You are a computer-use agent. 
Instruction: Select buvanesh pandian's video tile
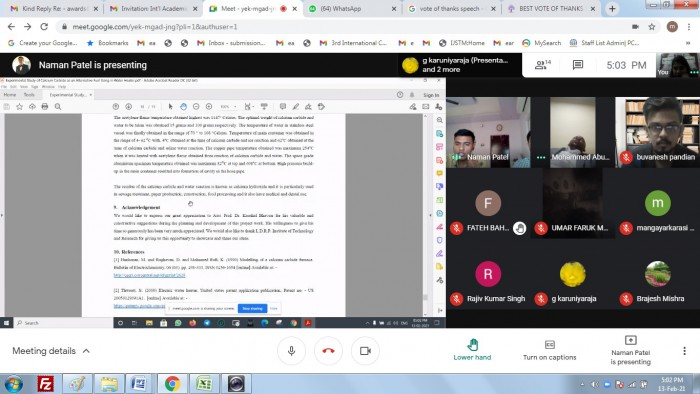tap(658, 132)
